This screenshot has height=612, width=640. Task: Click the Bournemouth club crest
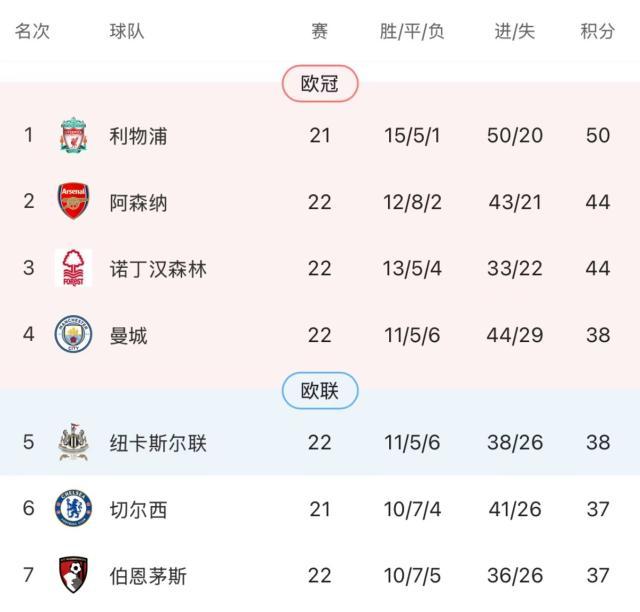[x=73, y=575]
